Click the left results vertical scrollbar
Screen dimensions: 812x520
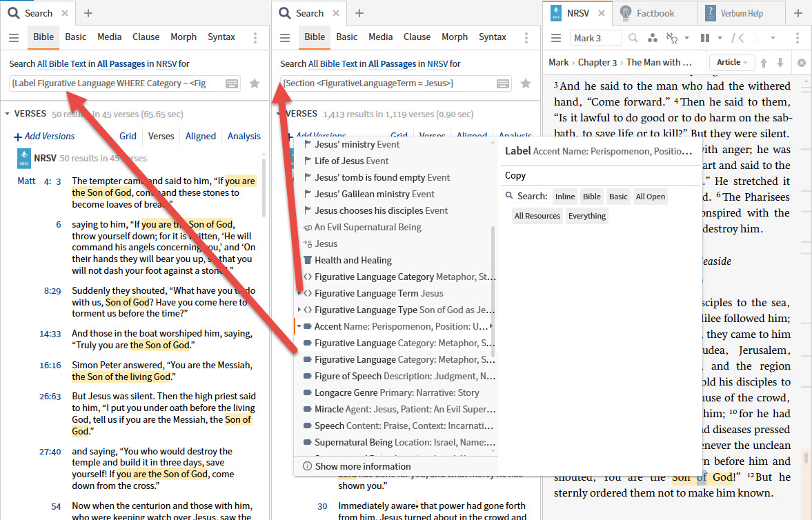tap(264, 189)
